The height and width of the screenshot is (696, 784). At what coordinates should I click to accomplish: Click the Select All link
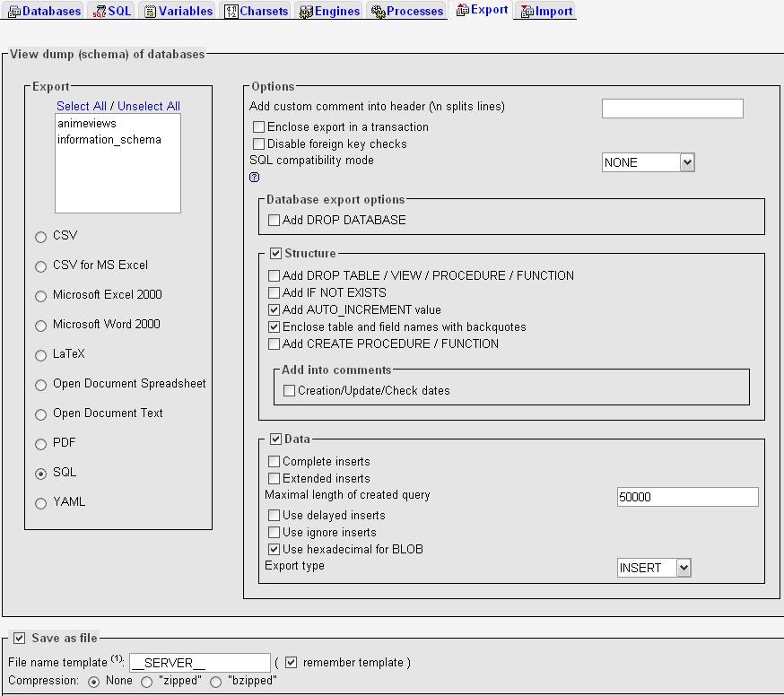tap(82, 106)
